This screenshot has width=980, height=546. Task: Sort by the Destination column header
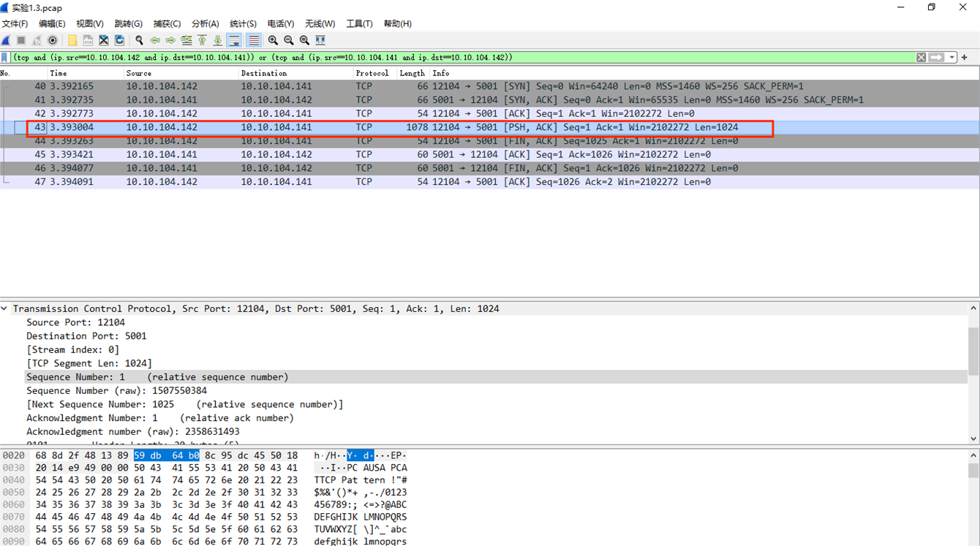[x=296, y=73]
